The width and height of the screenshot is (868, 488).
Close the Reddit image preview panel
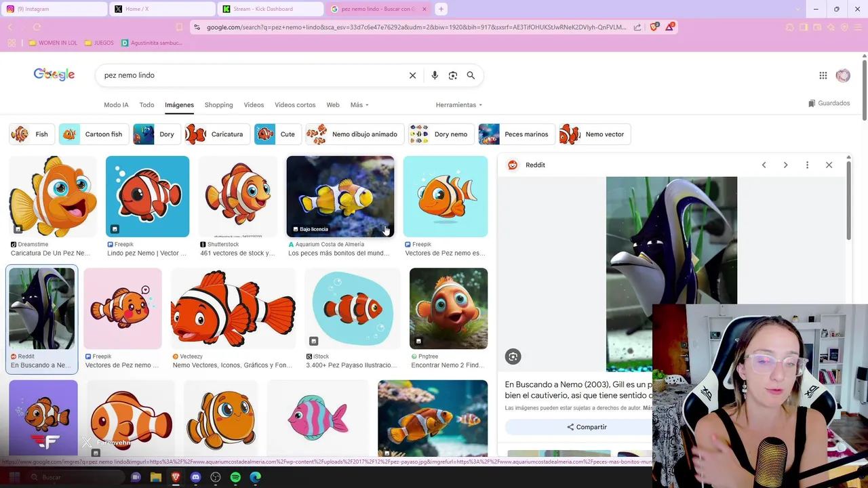(x=829, y=165)
